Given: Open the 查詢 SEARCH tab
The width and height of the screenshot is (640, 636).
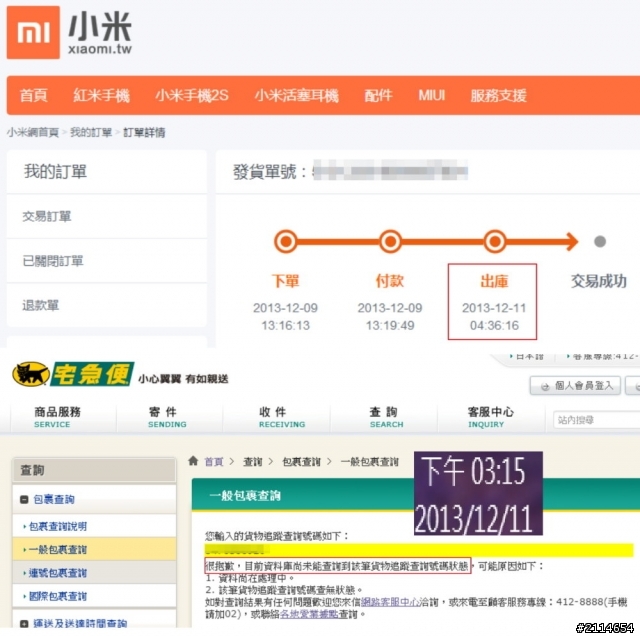Looking at the screenshot, I should (x=386, y=417).
